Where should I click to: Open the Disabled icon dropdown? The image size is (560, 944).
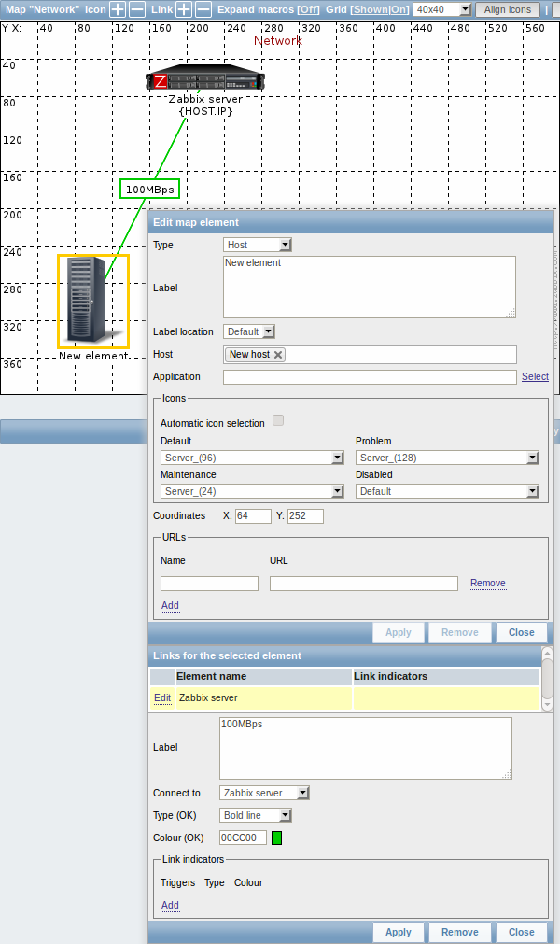[x=447, y=491]
